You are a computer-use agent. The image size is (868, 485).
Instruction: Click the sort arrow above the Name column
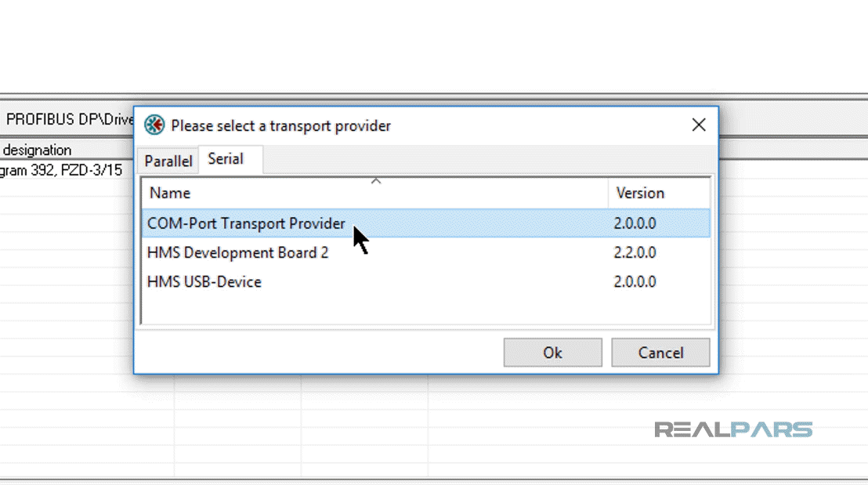pos(376,181)
